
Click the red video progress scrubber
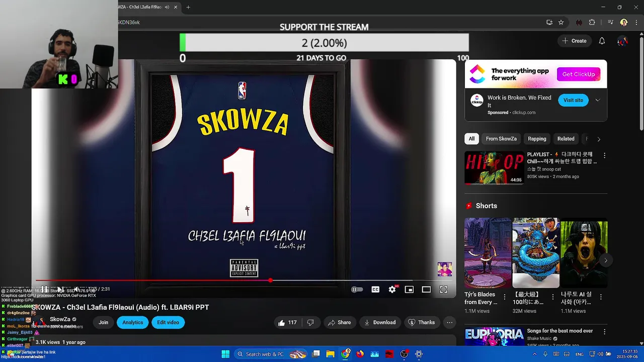pos(270,280)
